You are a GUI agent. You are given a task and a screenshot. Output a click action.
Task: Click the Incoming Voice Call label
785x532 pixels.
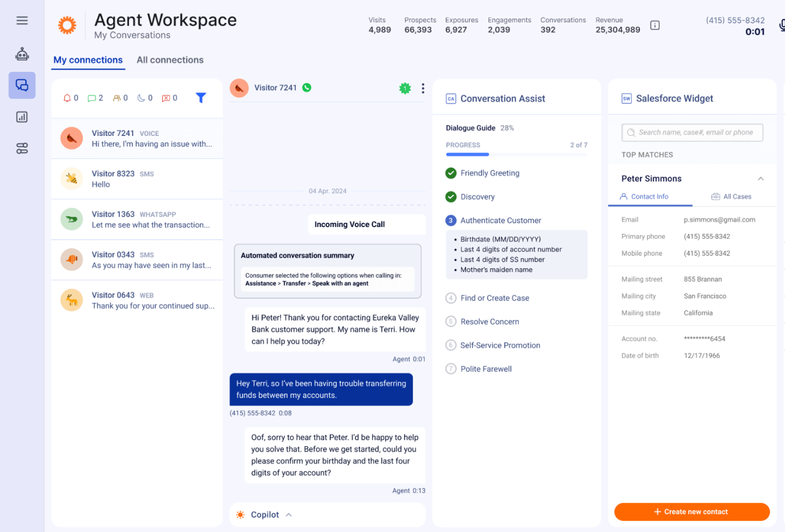(350, 224)
